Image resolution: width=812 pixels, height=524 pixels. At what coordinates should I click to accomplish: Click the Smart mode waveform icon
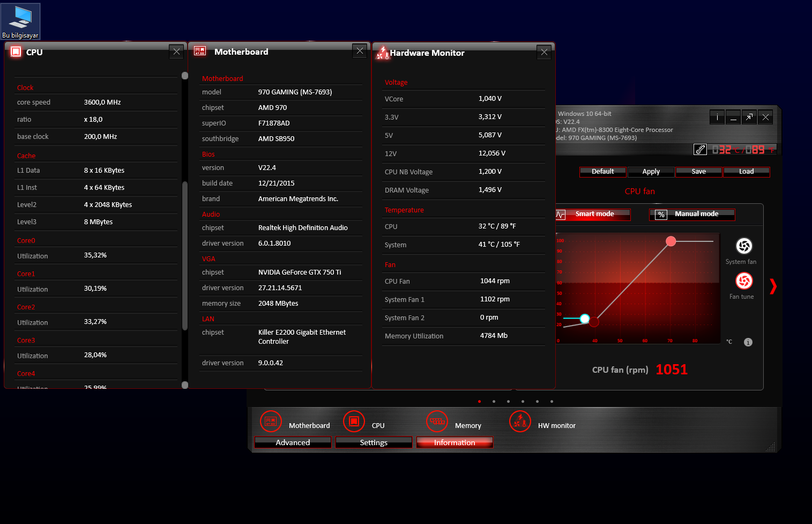pos(561,215)
